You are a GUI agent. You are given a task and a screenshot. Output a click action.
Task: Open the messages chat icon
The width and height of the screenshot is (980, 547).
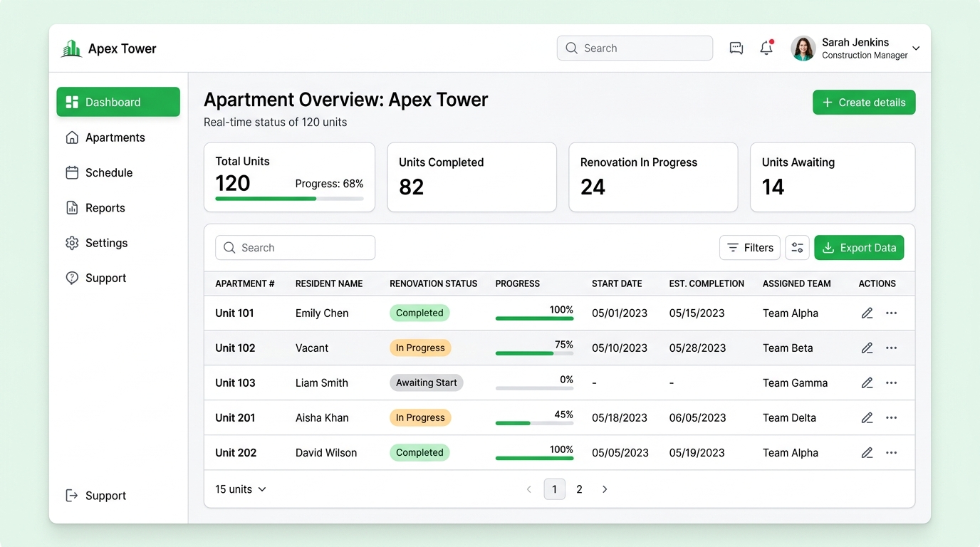click(736, 48)
